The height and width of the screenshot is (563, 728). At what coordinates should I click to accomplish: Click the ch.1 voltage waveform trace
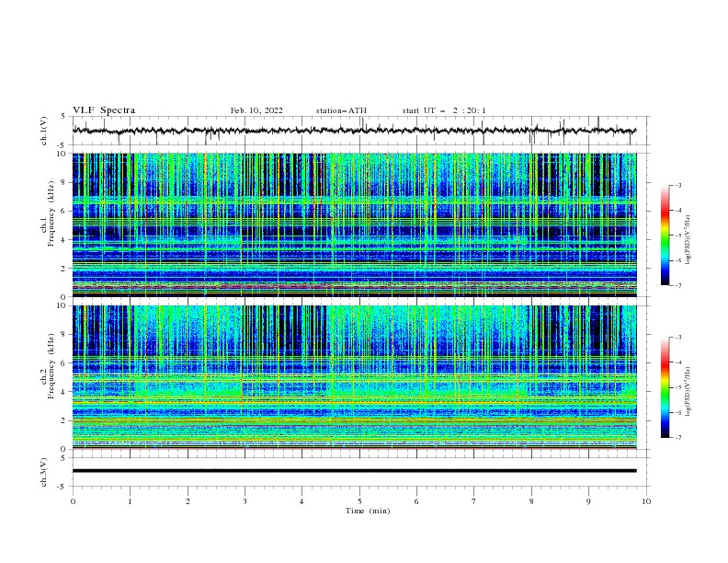[354, 131]
